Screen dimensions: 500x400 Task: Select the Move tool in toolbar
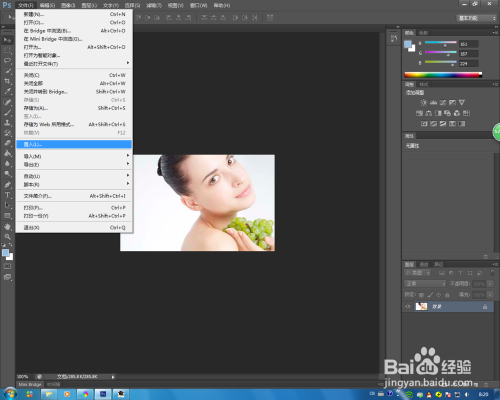click(7, 40)
